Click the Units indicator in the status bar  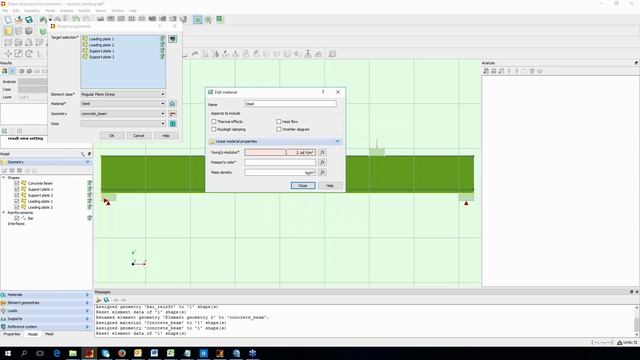[627, 342]
